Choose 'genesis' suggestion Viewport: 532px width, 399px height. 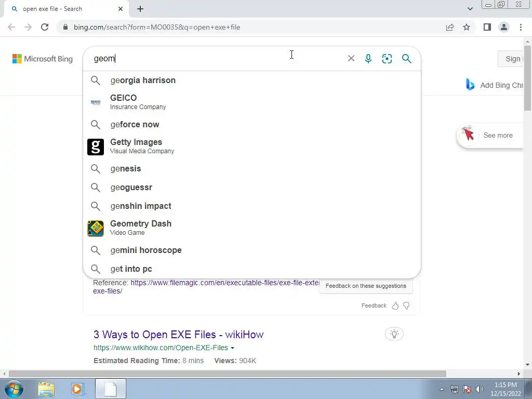point(252,169)
